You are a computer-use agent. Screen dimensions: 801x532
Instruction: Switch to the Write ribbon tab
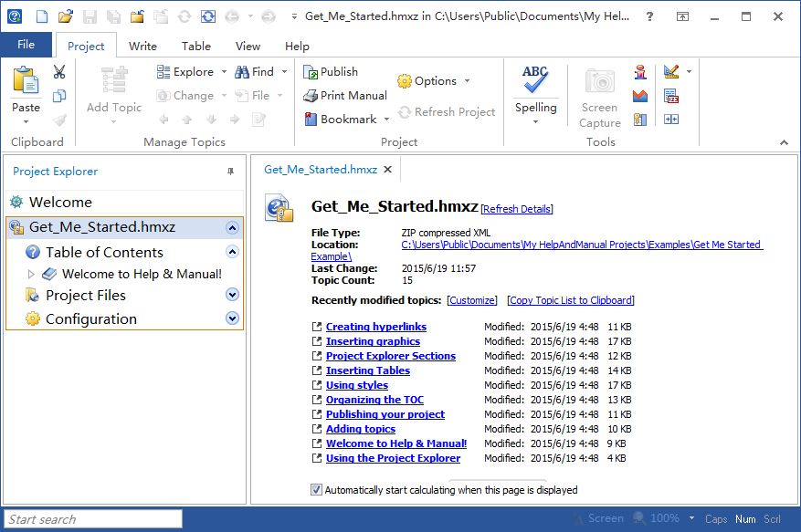pyautogui.click(x=142, y=46)
